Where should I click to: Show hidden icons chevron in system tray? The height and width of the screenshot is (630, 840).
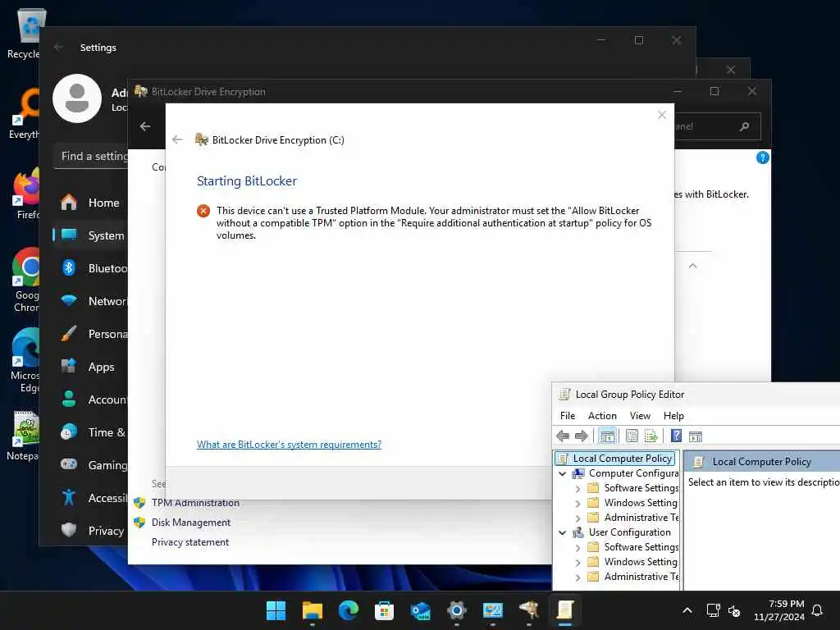687,610
